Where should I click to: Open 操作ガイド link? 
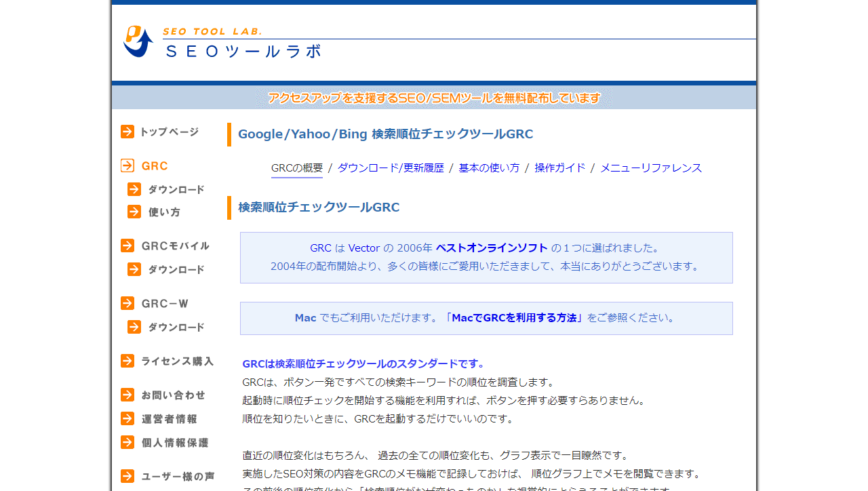point(559,168)
